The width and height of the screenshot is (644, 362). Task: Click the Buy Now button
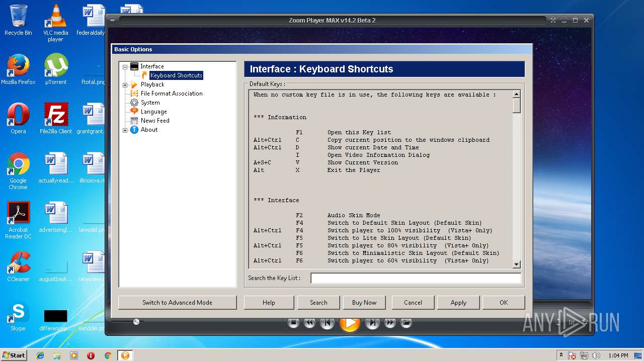(364, 303)
